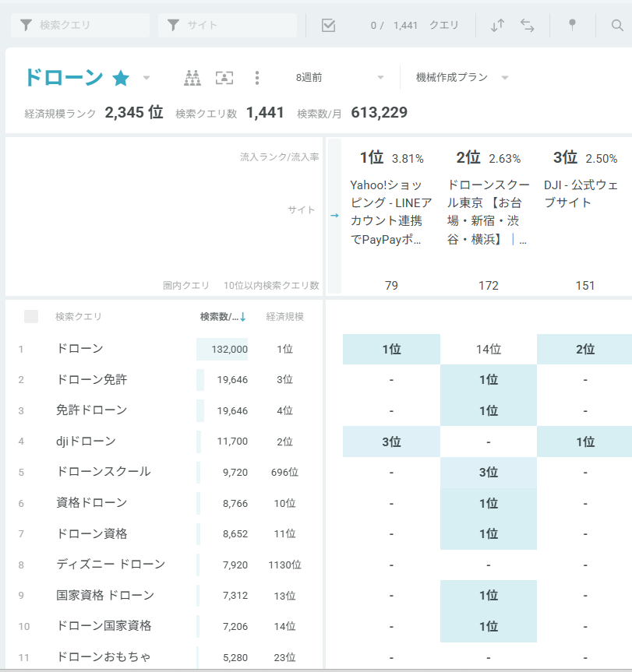Image resolution: width=632 pixels, height=672 pixels.
Task: Select the 資格ドローン query row
Action: click(x=92, y=503)
